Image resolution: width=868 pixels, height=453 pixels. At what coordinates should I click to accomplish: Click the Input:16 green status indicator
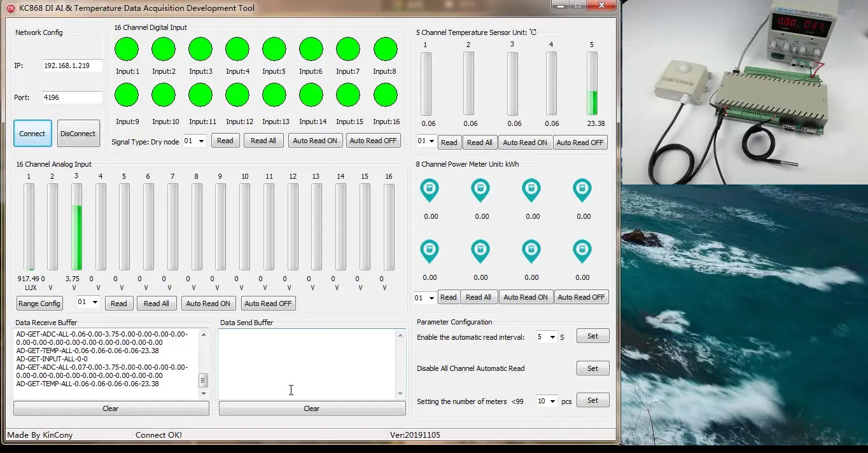385,95
